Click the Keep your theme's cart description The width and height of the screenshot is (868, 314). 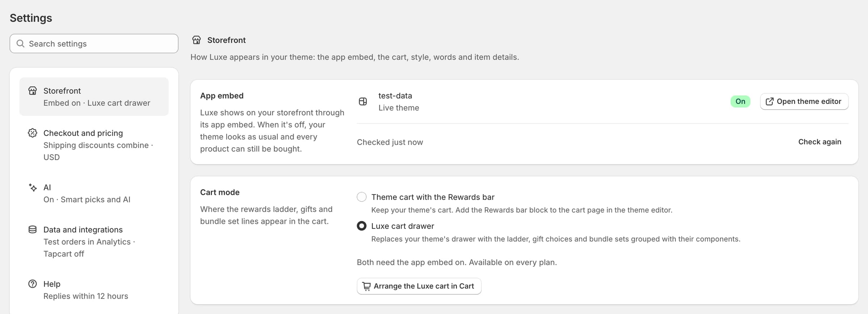tap(522, 210)
